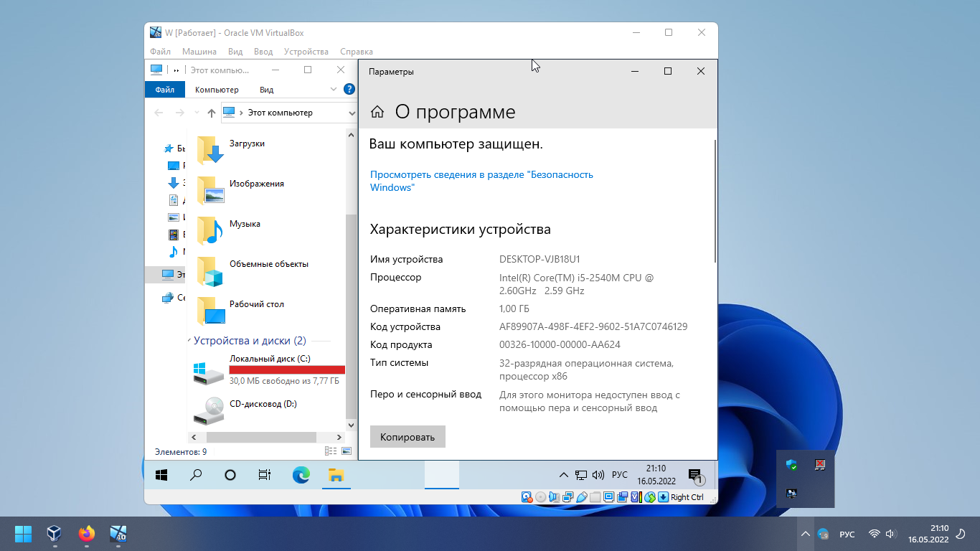
Task: Click the VirtualBox display indicator icon
Action: pyautogui.click(x=608, y=497)
